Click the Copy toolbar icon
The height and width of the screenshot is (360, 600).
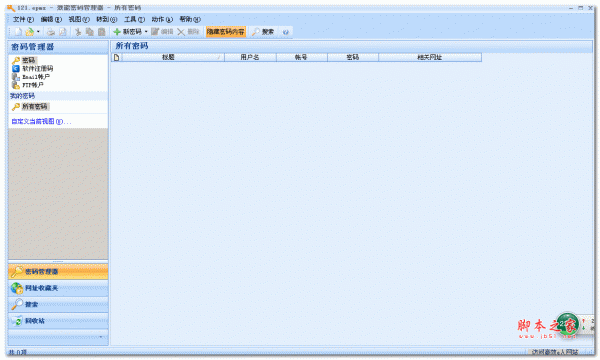[90, 32]
